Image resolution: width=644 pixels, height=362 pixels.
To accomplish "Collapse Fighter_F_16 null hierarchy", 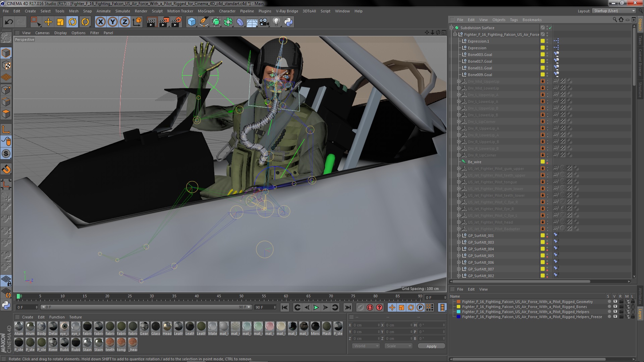I will pyautogui.click(x=455, y=35).
